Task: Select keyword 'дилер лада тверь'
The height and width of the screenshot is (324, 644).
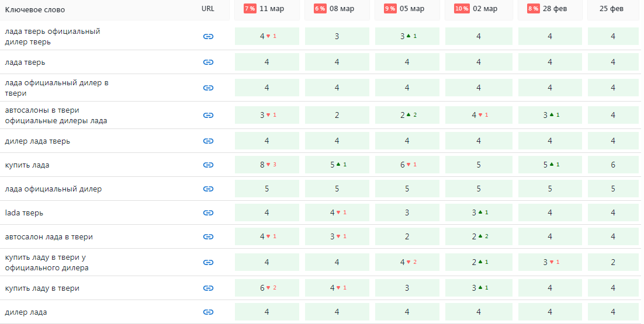Action: click(37, 141)
